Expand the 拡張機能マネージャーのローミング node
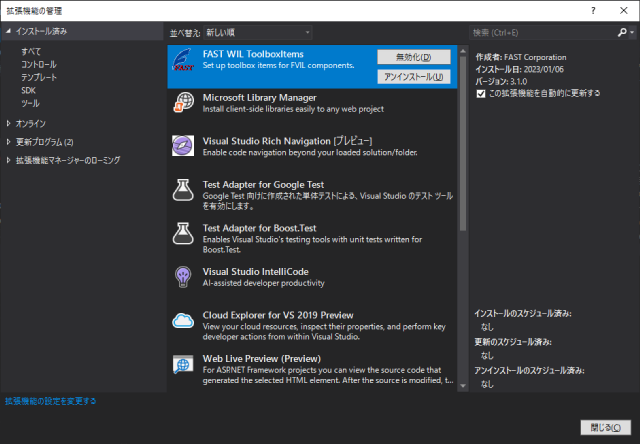The height and width of the screenshot is (444, 640). (8, 160)
